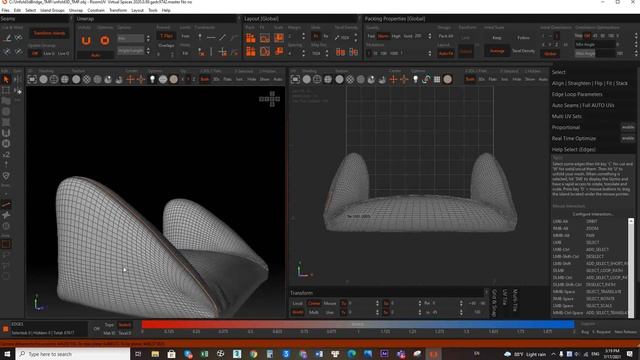Toggle the light bulb option in 3D toolbar
This screenshot has height=360, width=640.
152,79
